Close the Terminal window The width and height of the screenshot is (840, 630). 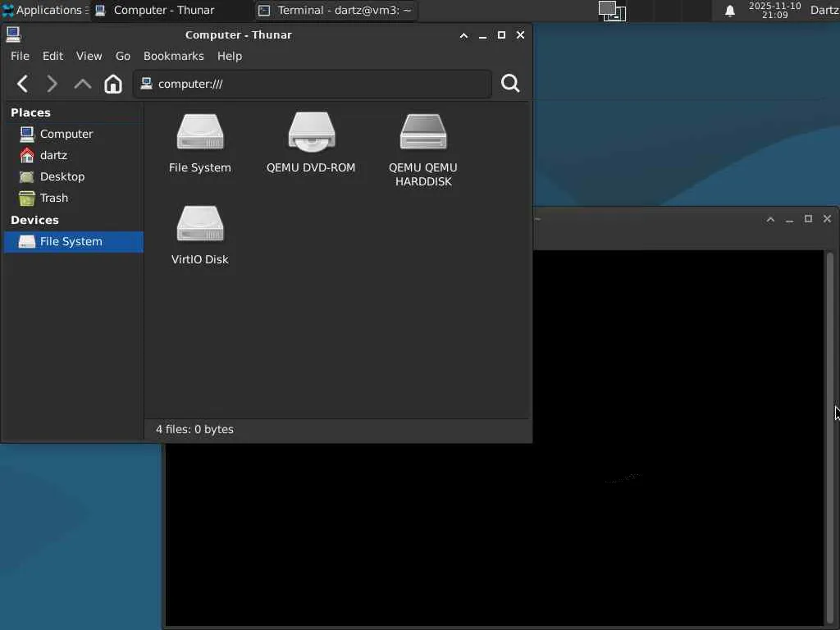coord(827,219)
